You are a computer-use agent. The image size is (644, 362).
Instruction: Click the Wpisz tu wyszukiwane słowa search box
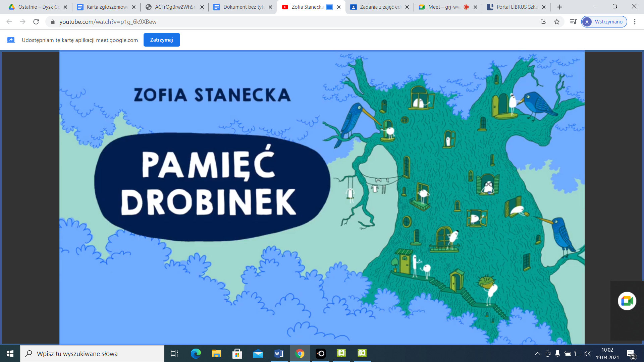92,354
